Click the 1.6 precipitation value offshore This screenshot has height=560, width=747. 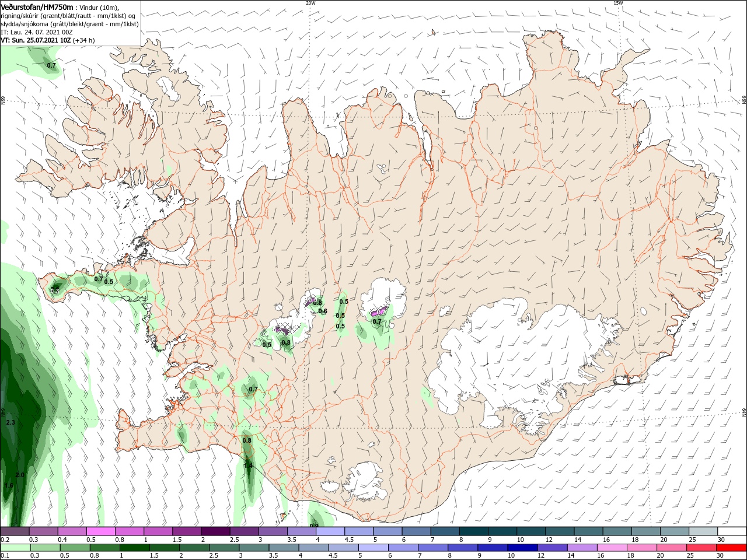[8, 485]
